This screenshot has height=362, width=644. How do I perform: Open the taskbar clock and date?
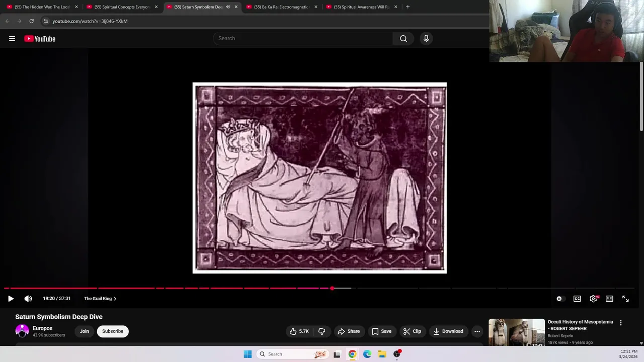pos(629,354)
